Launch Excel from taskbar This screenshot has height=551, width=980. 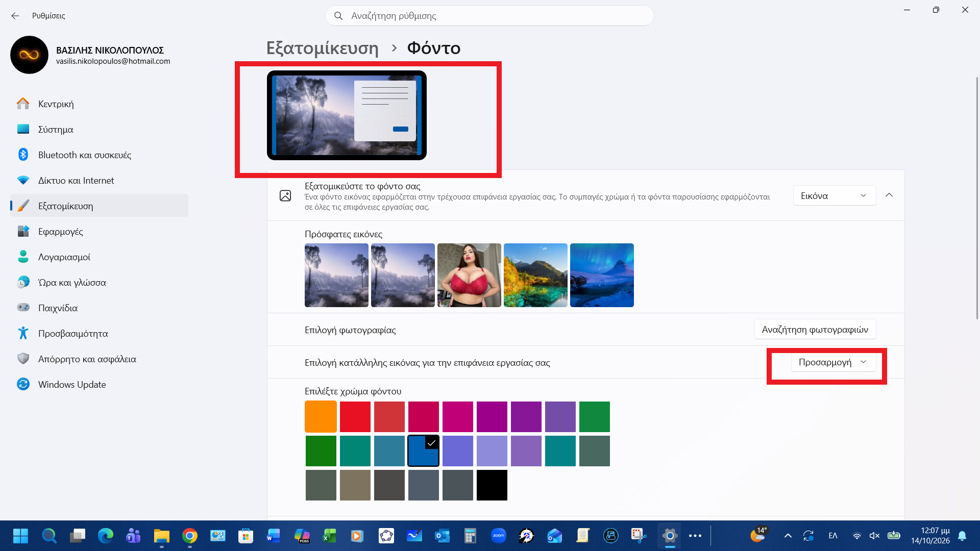330,536
